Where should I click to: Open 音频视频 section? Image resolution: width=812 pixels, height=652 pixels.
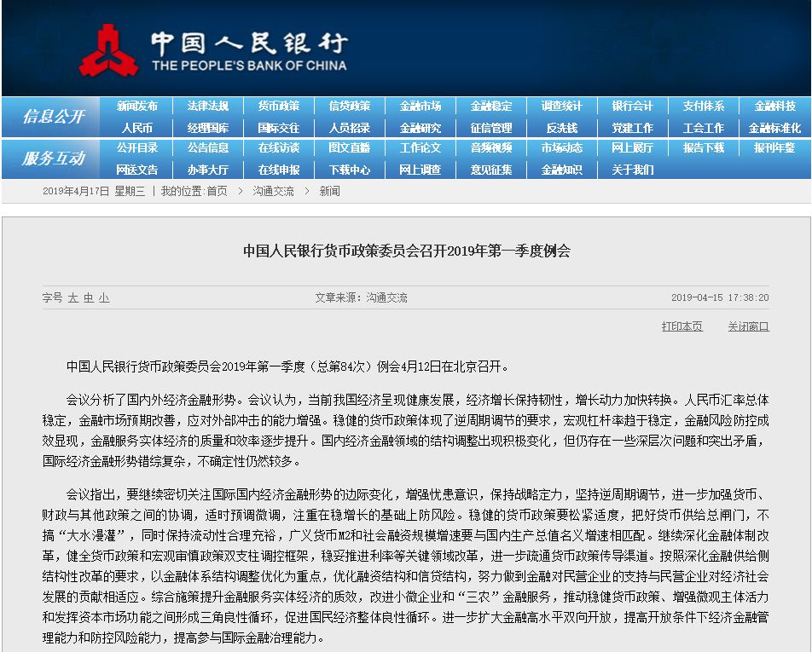tap(491, 148)
